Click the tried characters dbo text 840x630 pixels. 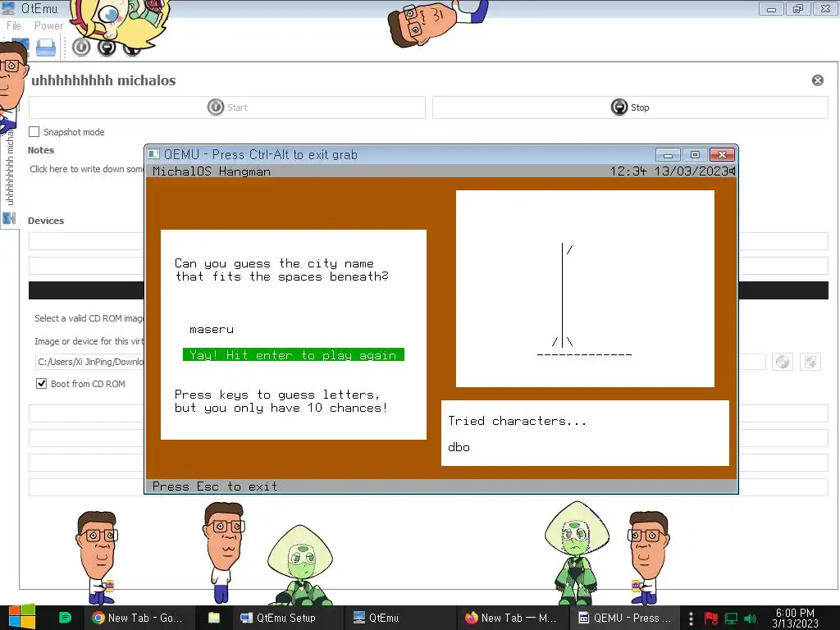point(459,447)
